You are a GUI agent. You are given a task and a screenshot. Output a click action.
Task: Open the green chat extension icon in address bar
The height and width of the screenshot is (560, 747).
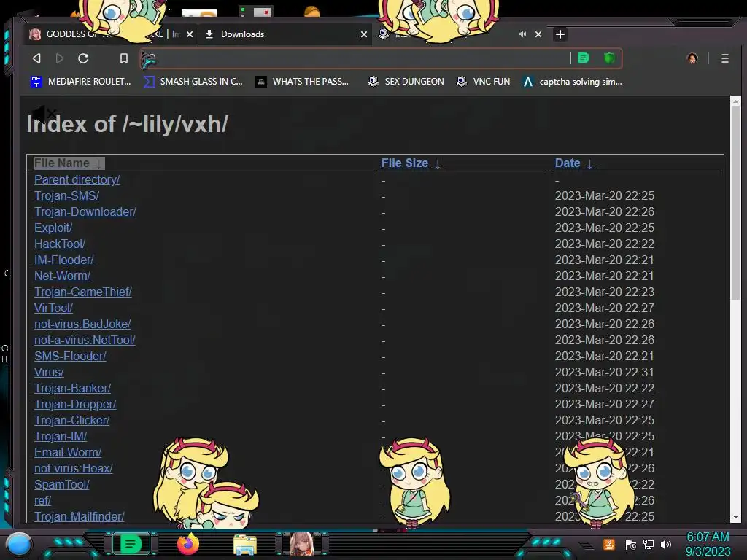pos(583,58)
